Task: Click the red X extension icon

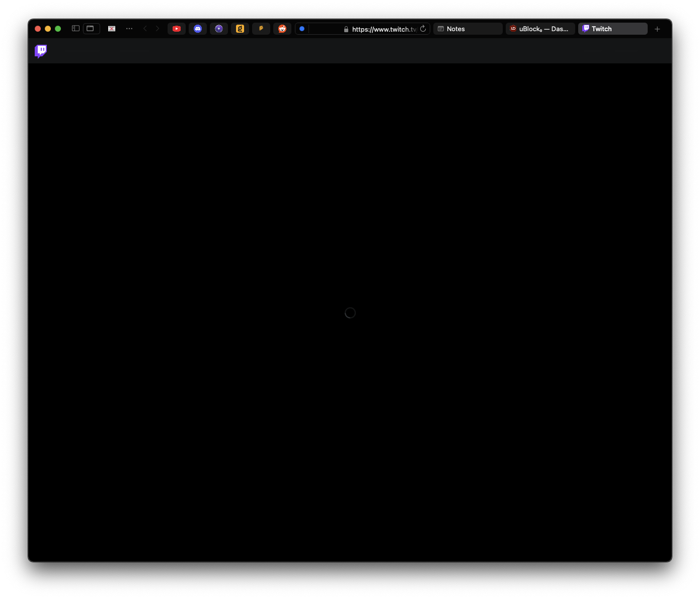Action: pos(112,29)
